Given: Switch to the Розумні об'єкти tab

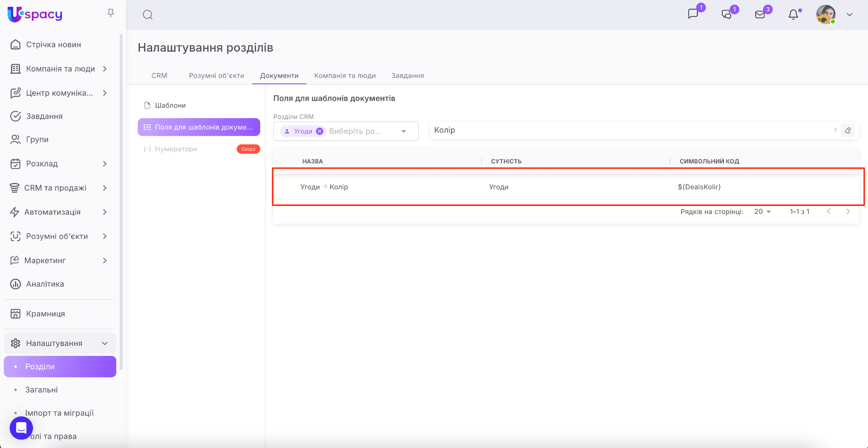Looking at the screenshot, I should pos(216,76).
